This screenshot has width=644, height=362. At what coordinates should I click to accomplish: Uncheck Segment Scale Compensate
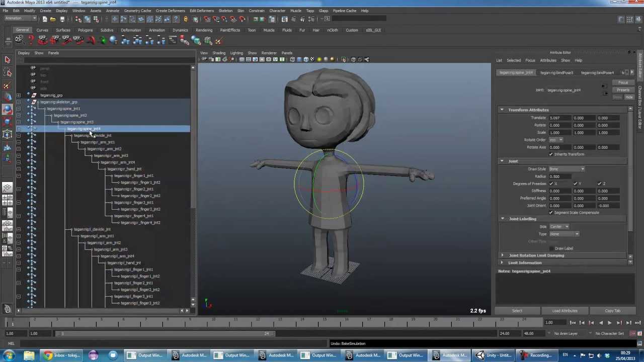551,213
